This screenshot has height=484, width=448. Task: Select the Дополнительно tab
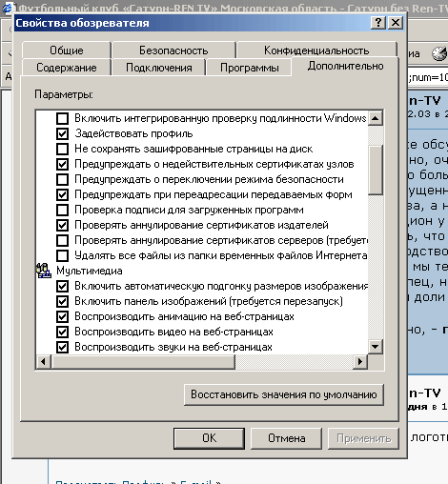coord(345,66)
